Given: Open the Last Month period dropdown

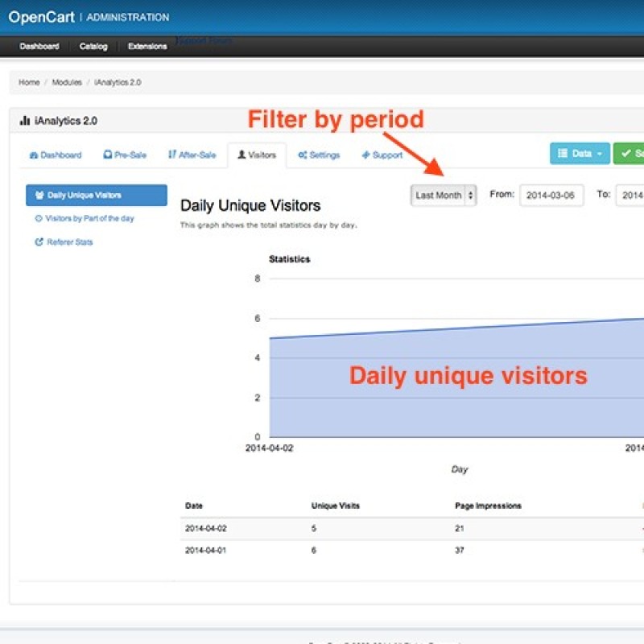Looking at the screenshot, I should point(444,196).
